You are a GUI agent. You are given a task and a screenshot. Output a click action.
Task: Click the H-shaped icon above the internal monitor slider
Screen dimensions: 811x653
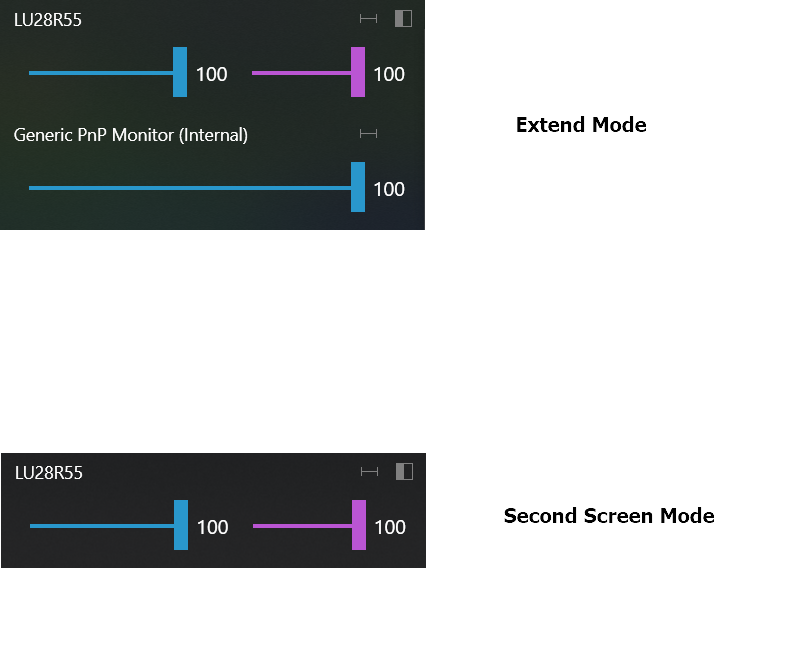point(367,133)
